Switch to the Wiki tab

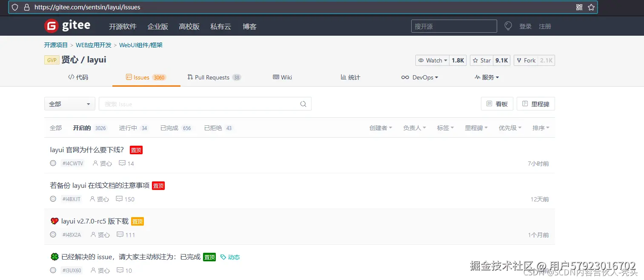(x=283, y=77)
